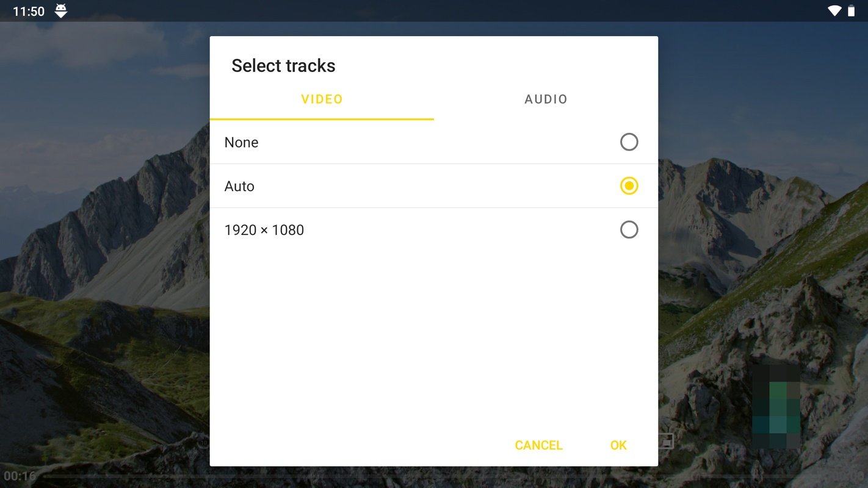Image resolution: width=868 pixels, height=488 pixels.
Task: Confirm track selection with OK
Action: 618,445
